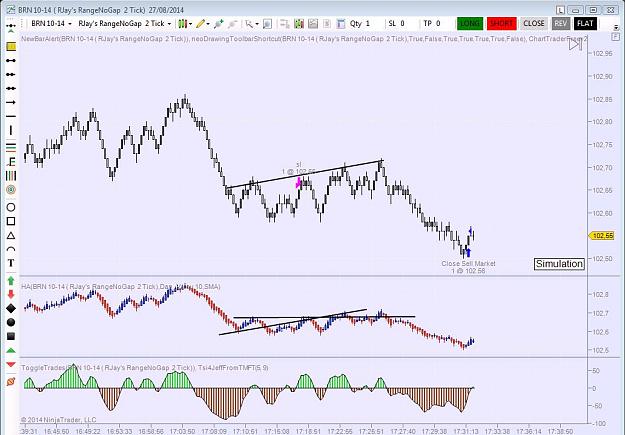
Task: Click the FLAT button
Action: [585, 24]
